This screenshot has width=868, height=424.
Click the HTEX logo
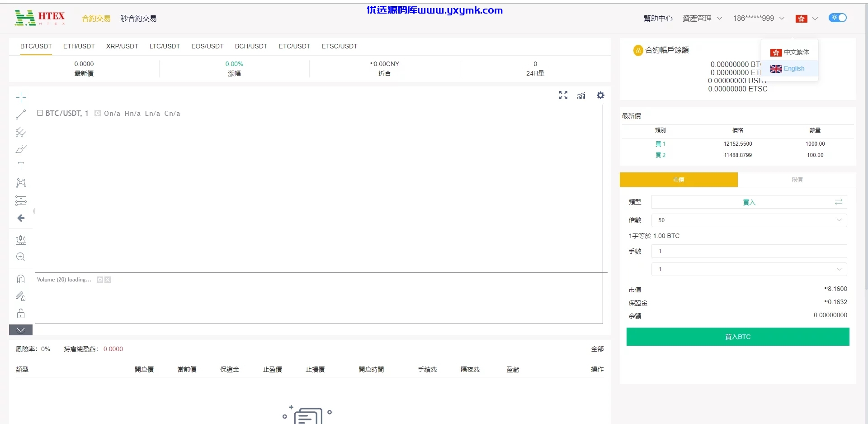click(40, 18)
